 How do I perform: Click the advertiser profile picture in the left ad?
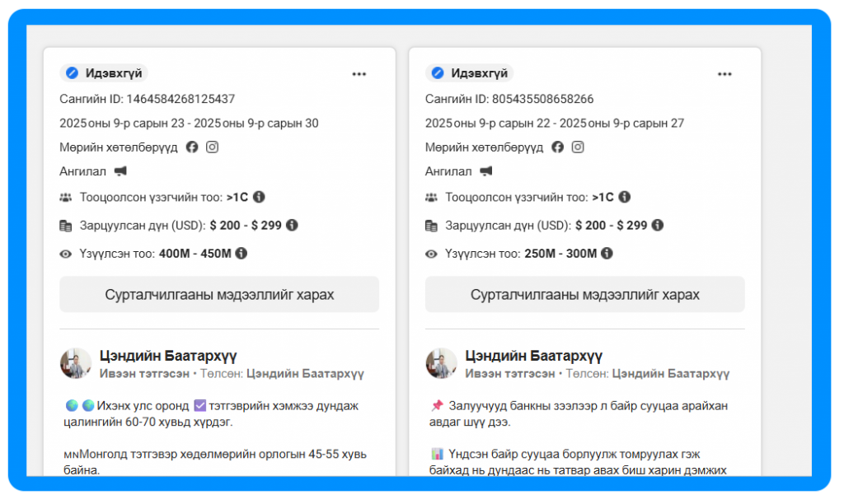click(x=75, y=363)
